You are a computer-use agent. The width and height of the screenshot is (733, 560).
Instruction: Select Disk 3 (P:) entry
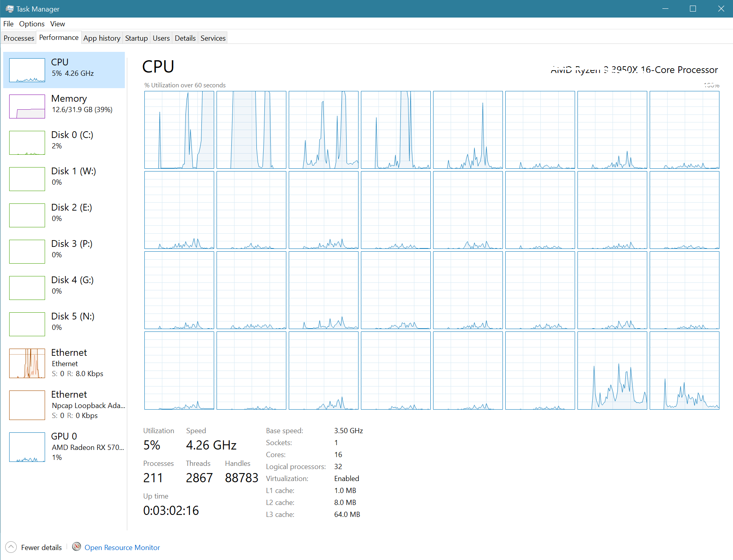pos(64,251)
